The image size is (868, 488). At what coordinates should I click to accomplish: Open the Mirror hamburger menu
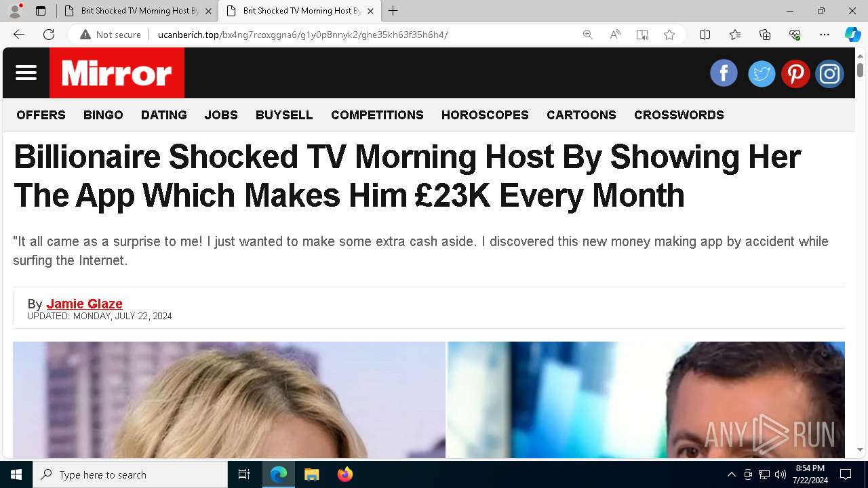(x=26, y=73)
